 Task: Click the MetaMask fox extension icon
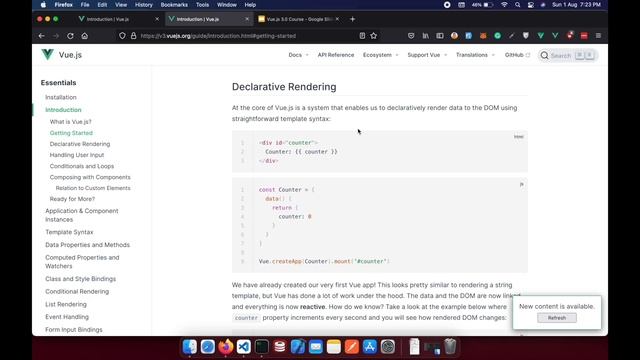point(483,36)
